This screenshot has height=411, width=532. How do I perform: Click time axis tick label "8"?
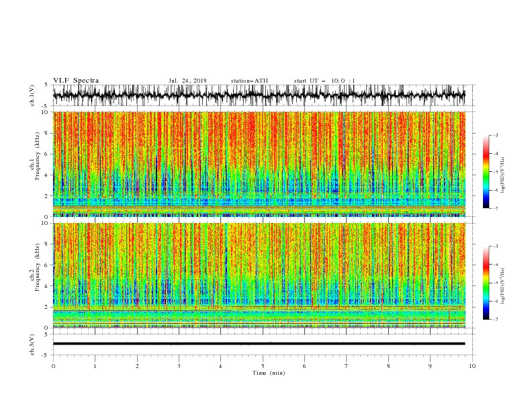coord(388,366)
